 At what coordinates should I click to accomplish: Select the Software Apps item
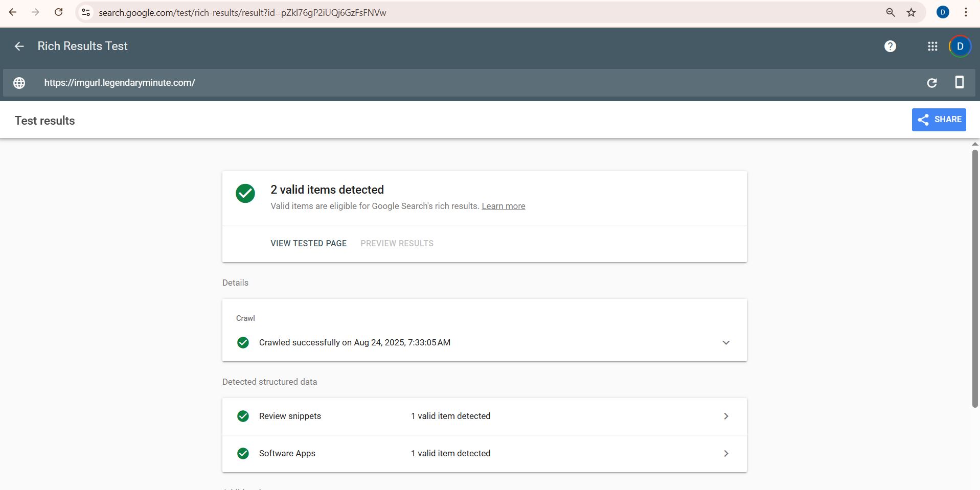tap(484, 454)
